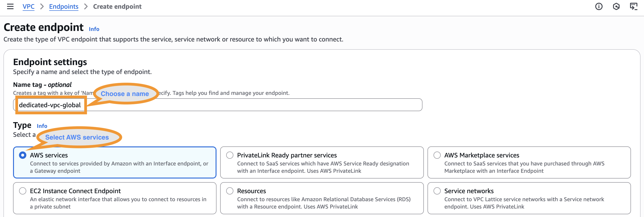Go to VPC breadcrumb link

tap(29, 6)
